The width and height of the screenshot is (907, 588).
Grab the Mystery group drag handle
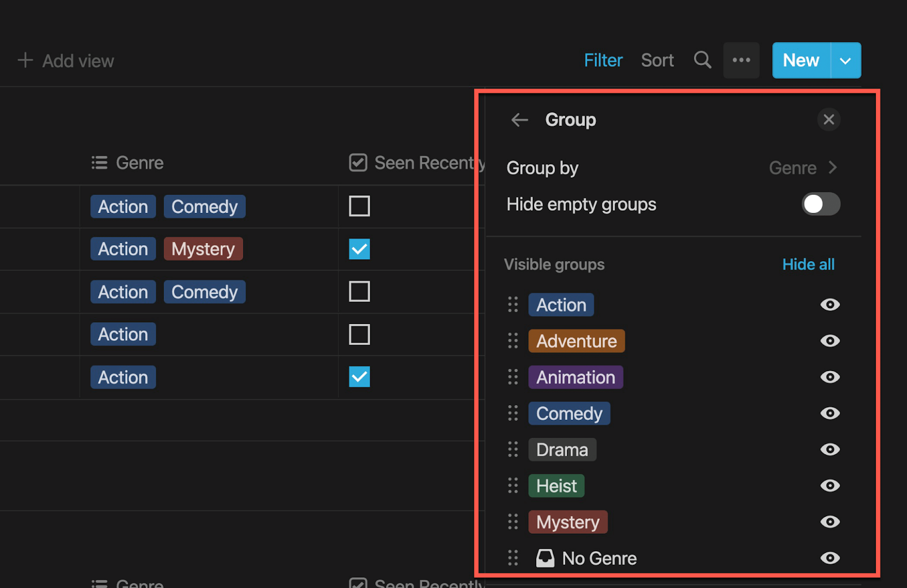click(513, 522)
